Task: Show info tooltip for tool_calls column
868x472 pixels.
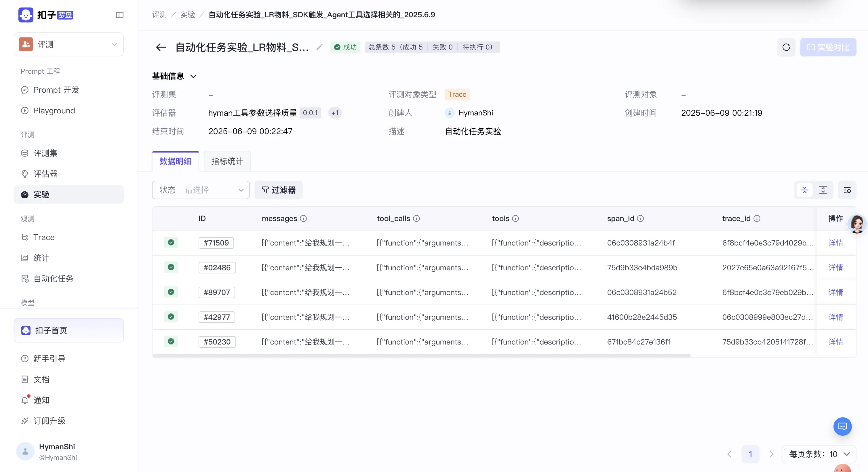Action: 416,219
